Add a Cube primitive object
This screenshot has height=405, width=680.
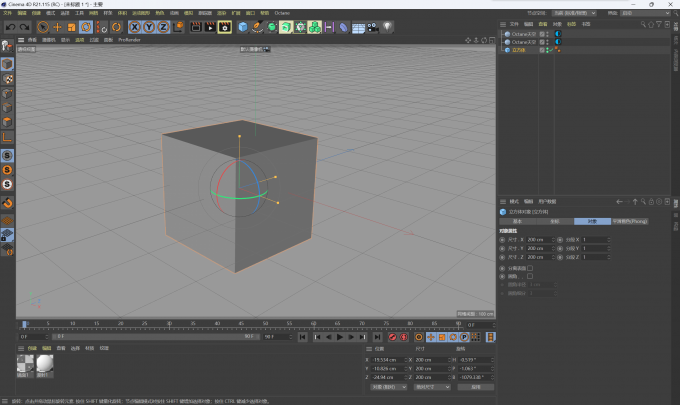[243, 27]
